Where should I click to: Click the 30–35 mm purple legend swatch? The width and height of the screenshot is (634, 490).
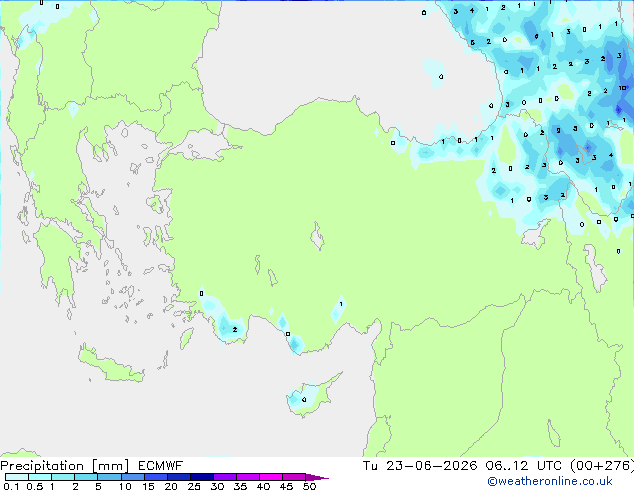point(225,477)
